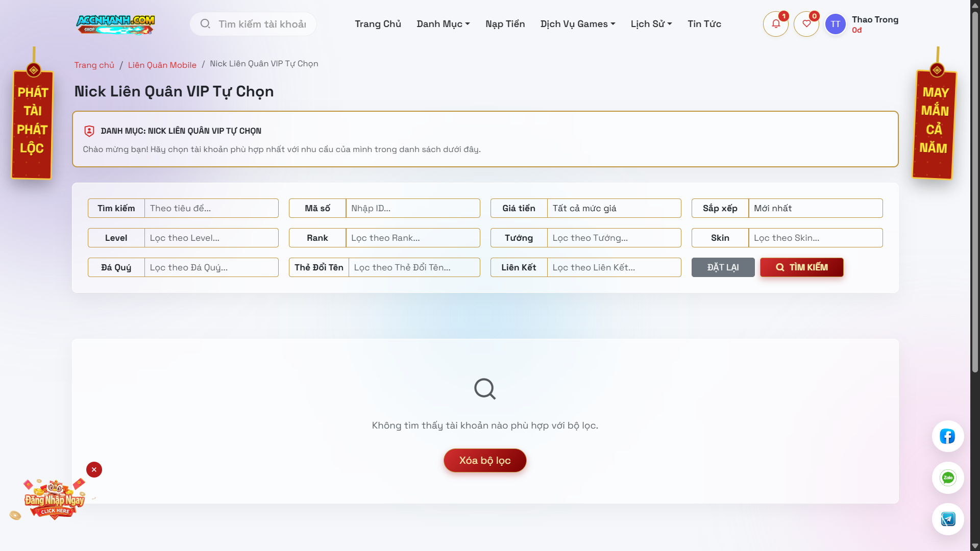
Task: Expand the Danh Mục menu
Action: point(443,24)
